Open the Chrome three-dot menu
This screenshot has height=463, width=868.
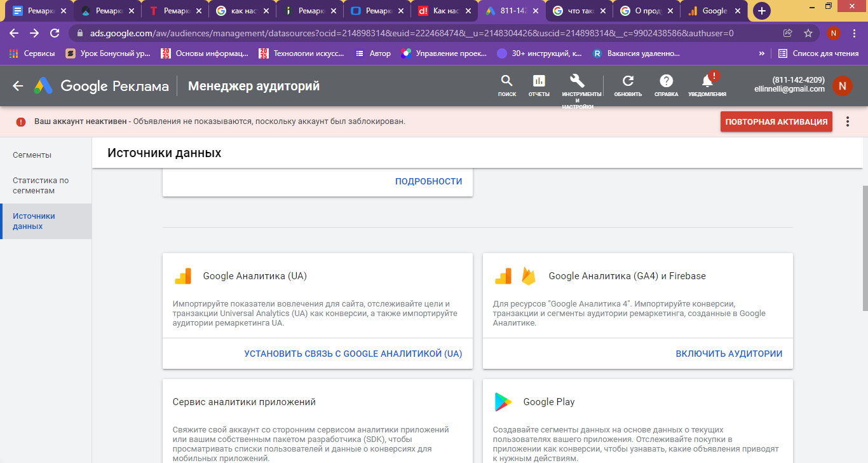854,33
